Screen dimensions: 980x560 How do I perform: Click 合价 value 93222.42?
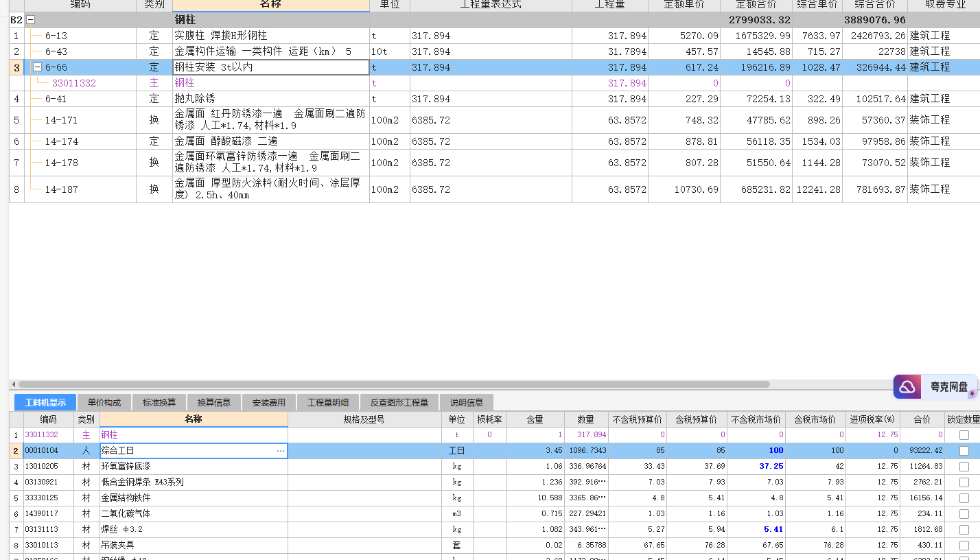pyautogui.click(x=926, y=451)
